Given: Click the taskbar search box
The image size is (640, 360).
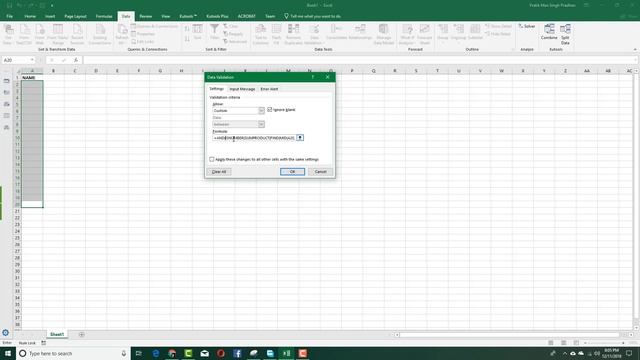Looking at the screenshot, I should [x=73, y=353].
